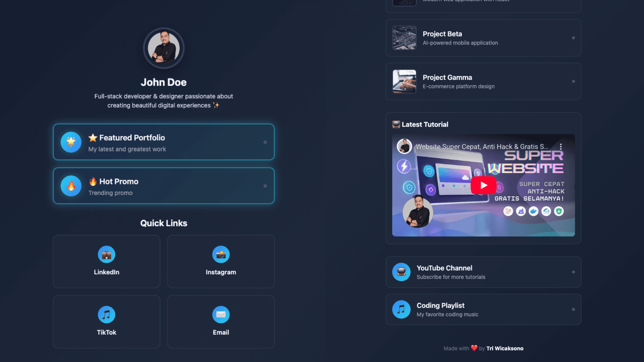Image resolution: width=644 pixels, height=362 pixels.
Task: Click the 'Trending promo' subtitle text
Action: coord(110,193)
